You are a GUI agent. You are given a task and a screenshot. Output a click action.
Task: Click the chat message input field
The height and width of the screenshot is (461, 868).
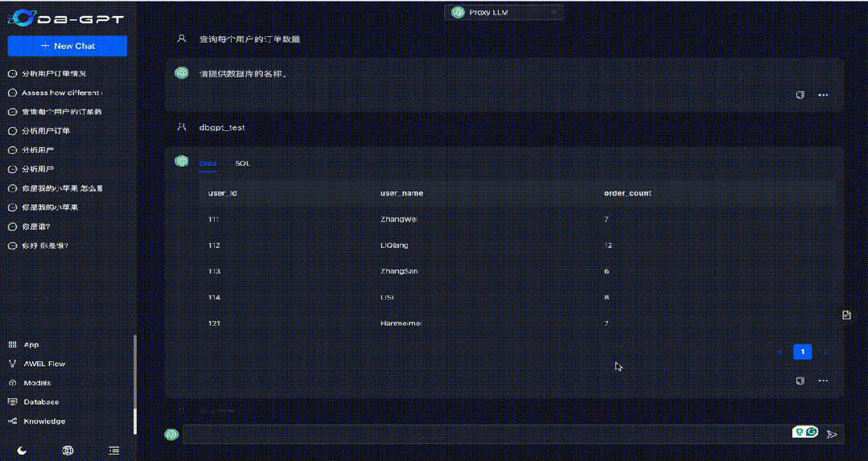[x=483, y=434]
